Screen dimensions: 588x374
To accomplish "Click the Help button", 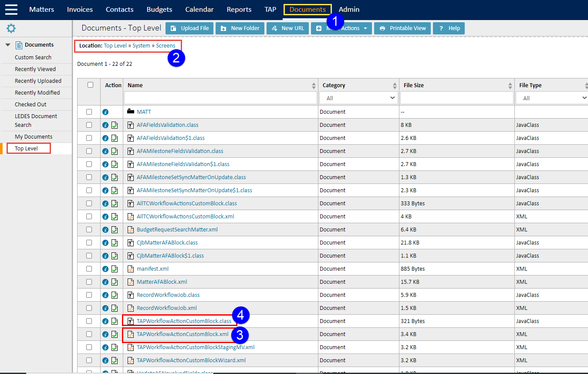I will pyautogui.click(x=449, y=28).
